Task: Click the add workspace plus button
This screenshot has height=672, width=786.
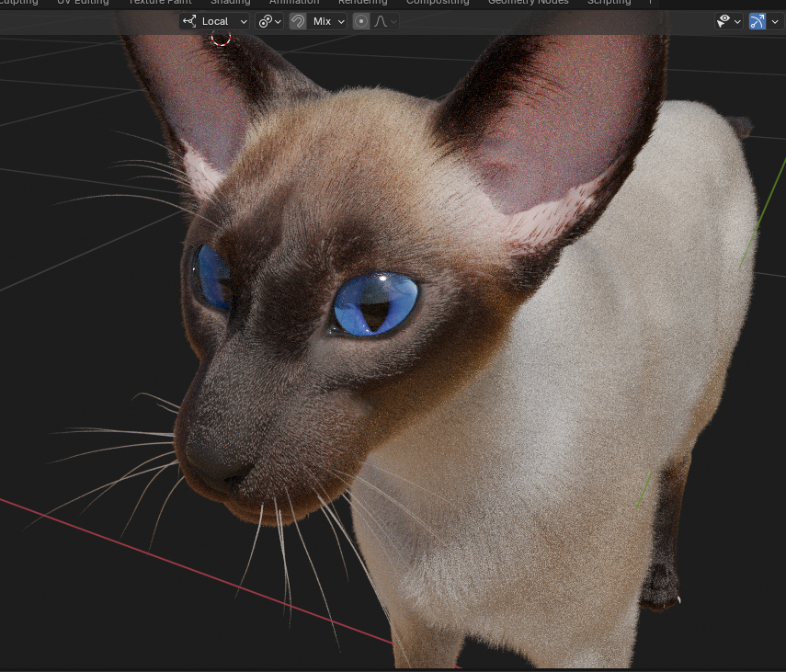Action: pyautogui.click(x=651, y=3)
